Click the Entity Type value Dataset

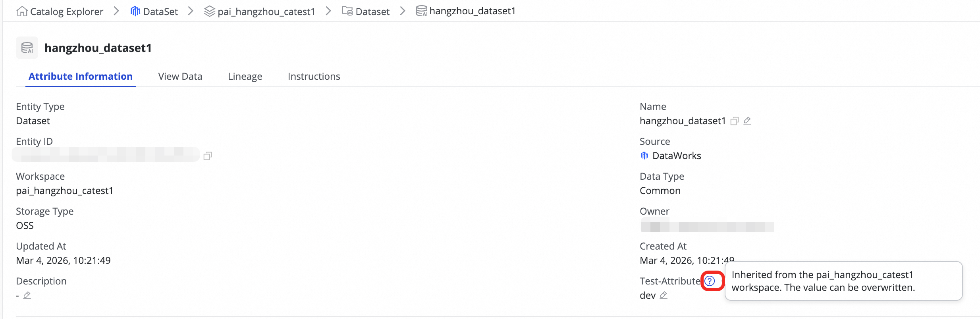(33, 121)
